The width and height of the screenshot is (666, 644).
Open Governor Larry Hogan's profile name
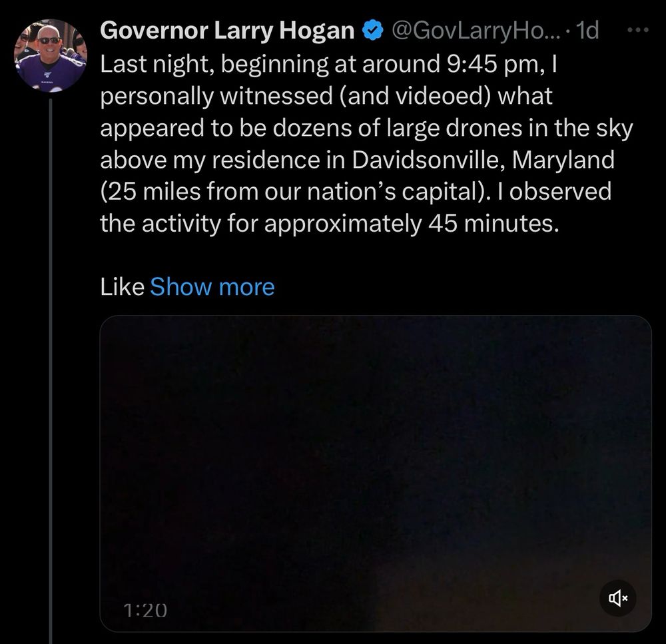pos(226,29)
